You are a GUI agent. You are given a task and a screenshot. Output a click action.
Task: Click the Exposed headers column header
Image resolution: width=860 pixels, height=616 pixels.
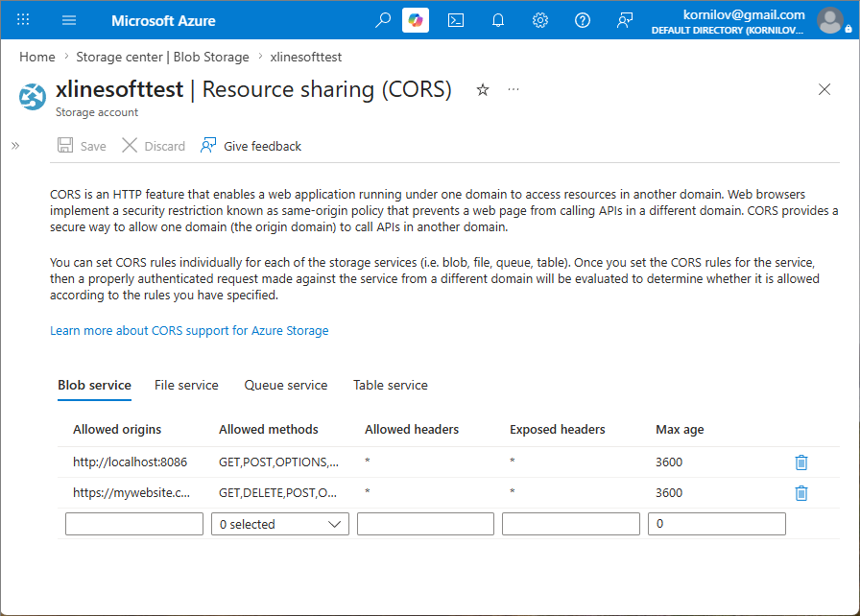[x=558, y=430]
